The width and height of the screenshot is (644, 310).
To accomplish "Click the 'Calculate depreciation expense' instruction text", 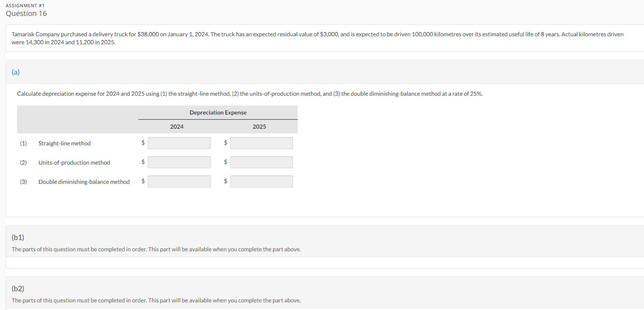I will point(250,94).
